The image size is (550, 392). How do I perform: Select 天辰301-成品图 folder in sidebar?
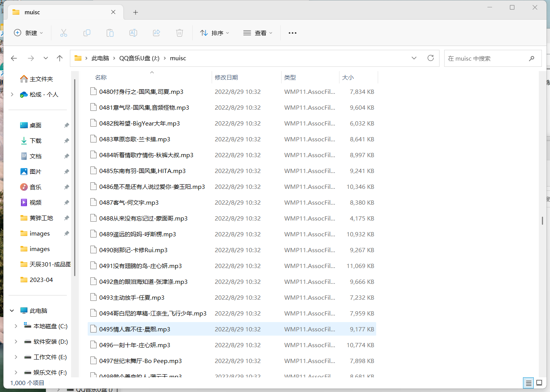46,264
